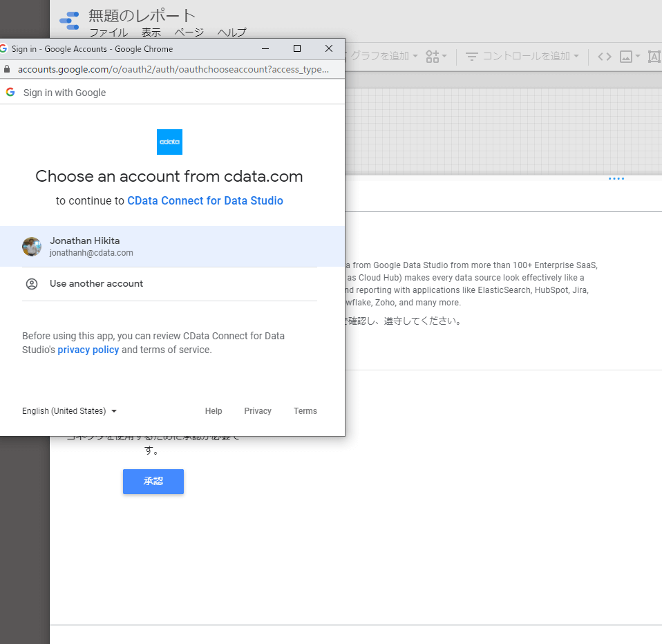This screenshot has height=644, width=662.
Task: Click the text box tool icon
Action: pyautogui.click(x=654, y=56)
